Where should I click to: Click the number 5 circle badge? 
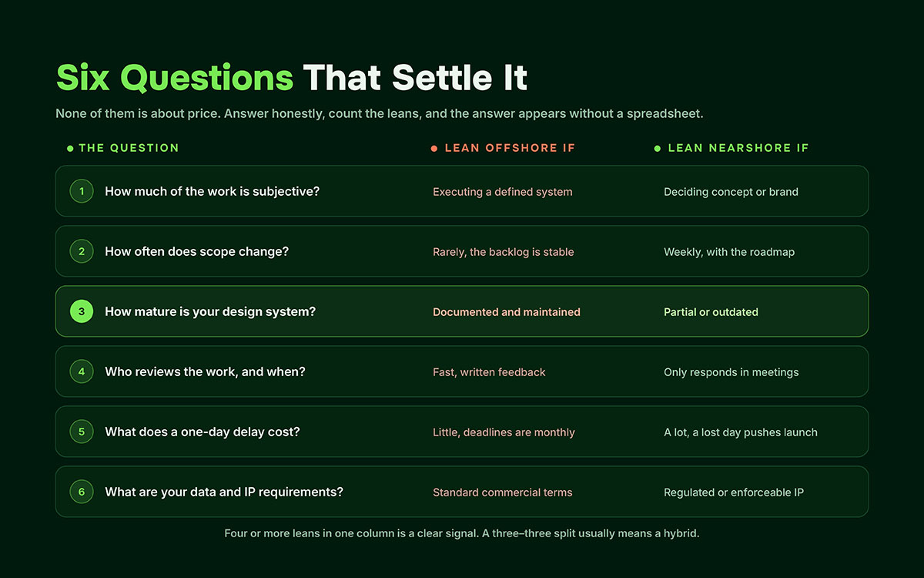pos(82,432)
